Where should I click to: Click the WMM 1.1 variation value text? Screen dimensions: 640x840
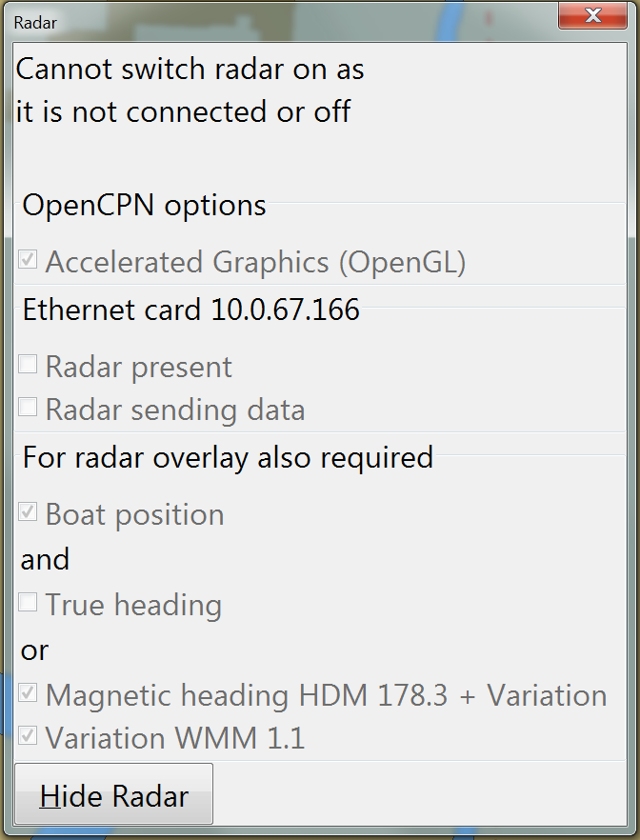pos(240,738)
